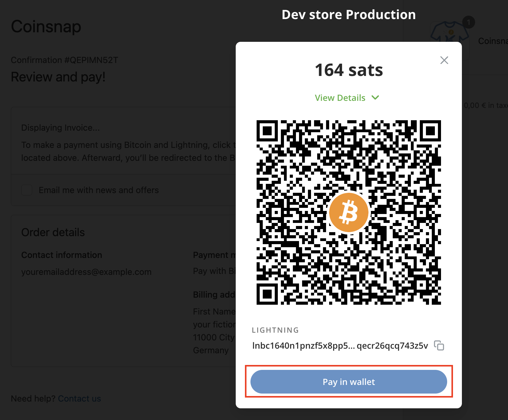
Task: Click the Order details heading
Action: (x=53, y=232)
